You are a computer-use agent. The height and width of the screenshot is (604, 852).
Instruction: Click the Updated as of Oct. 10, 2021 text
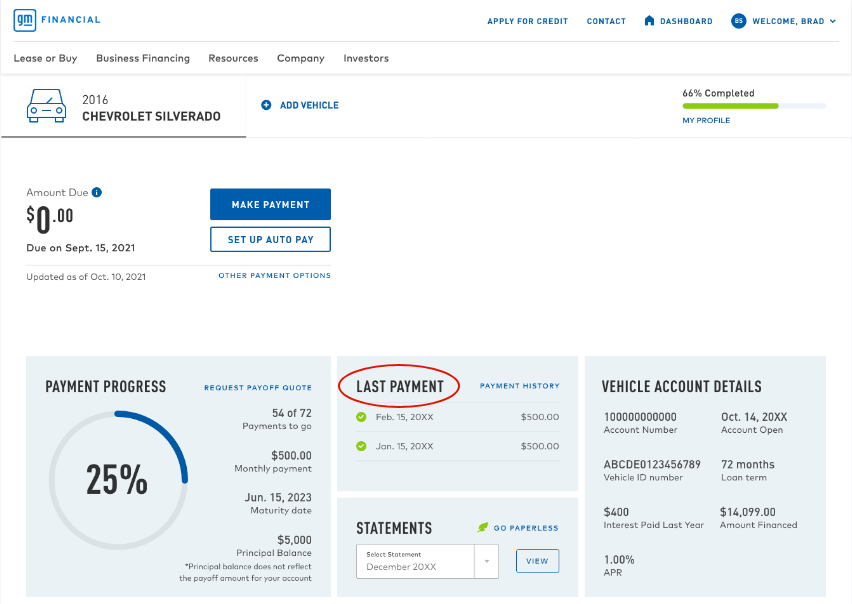[86, 277]
